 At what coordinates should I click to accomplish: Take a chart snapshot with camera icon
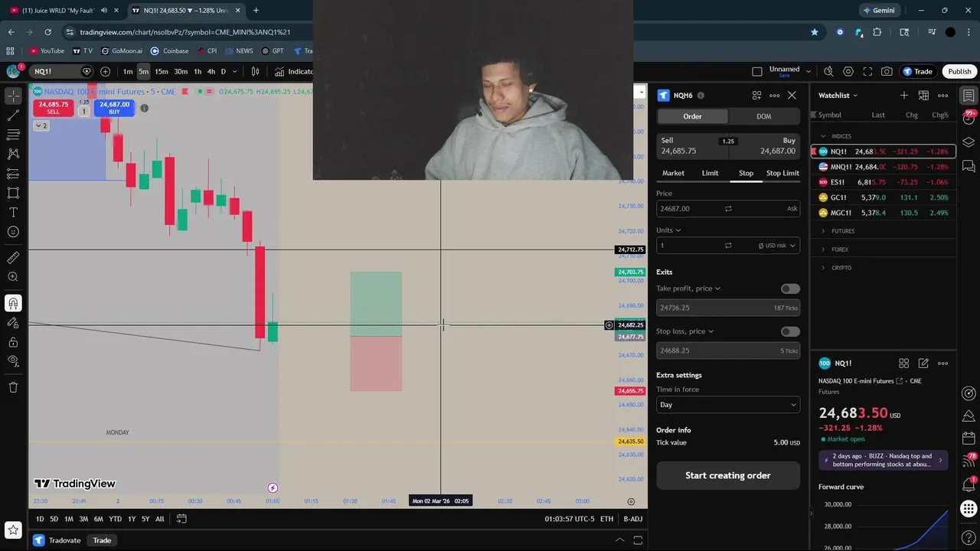click(887, 71)
